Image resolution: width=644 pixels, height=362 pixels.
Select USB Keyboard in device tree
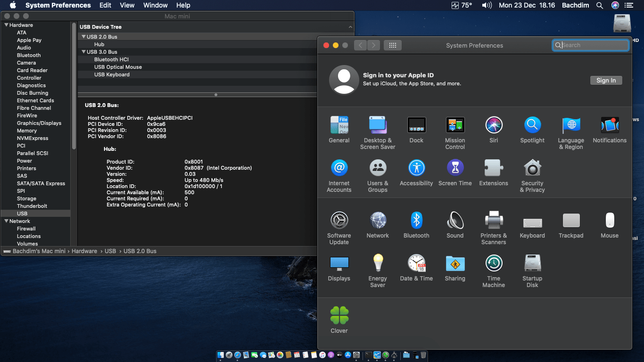112,74
